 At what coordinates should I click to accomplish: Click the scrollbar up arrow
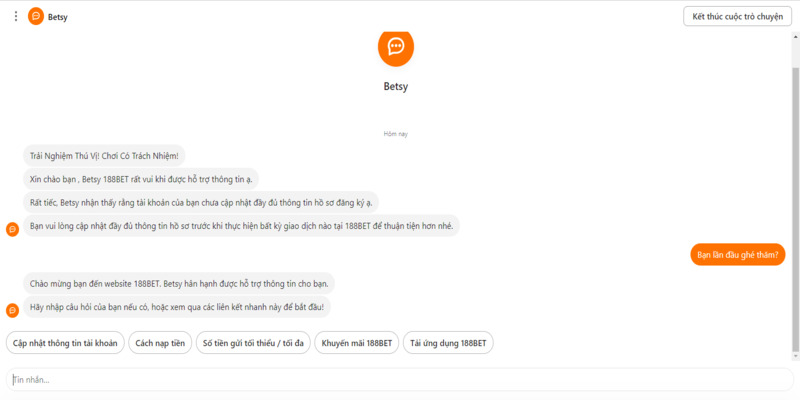(x=795, y=37)
